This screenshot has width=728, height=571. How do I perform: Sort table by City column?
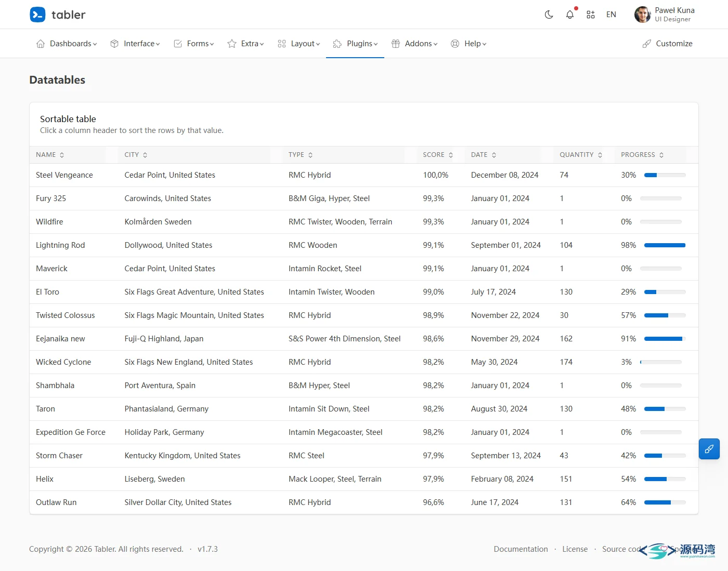pyautogui.click(x=136, y=155)
